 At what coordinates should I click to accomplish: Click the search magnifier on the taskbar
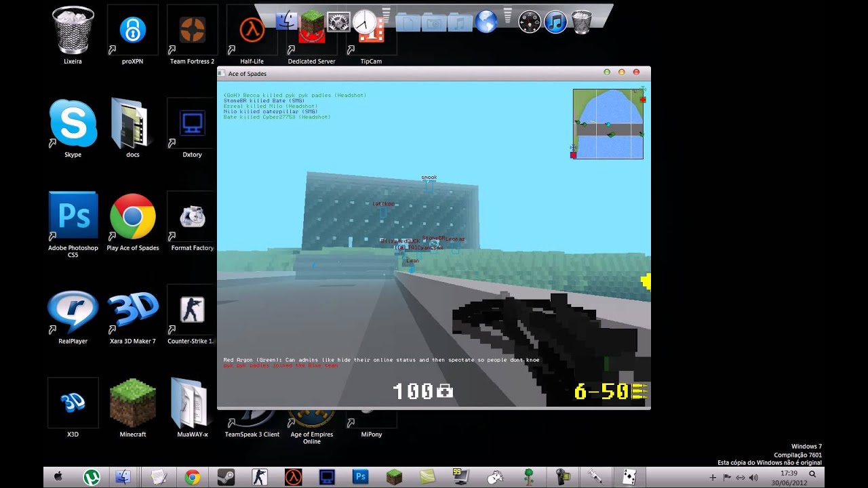pyautogui.click(x=812, y=475)
